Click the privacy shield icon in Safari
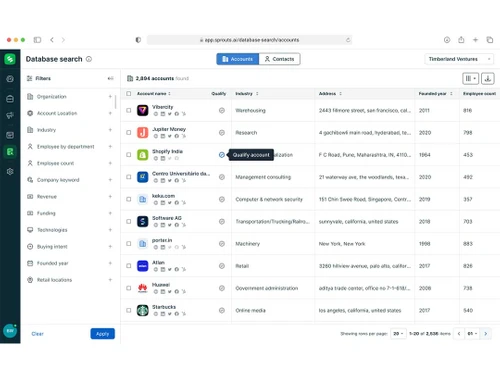This screenshot has width=500, height=375. 138,40
